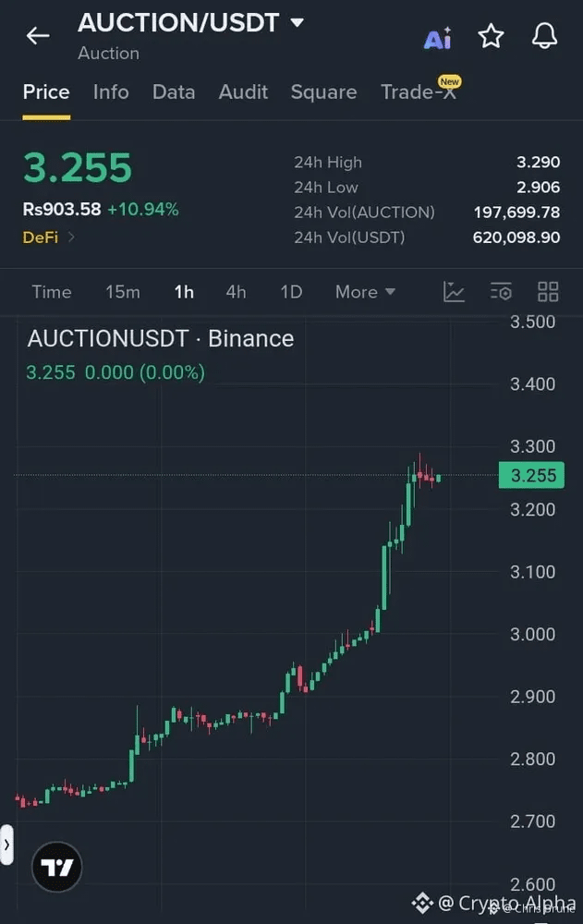Image resolution: width=583 pixels, height=924 pixels.
Task: Open the AI assistant icon
Action: (438, 38)
